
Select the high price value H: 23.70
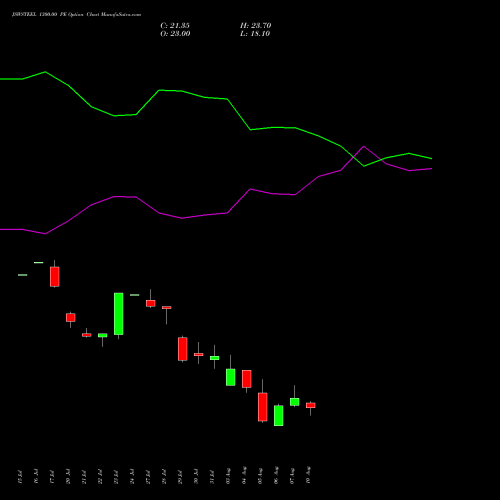click(x=256, y=26)
